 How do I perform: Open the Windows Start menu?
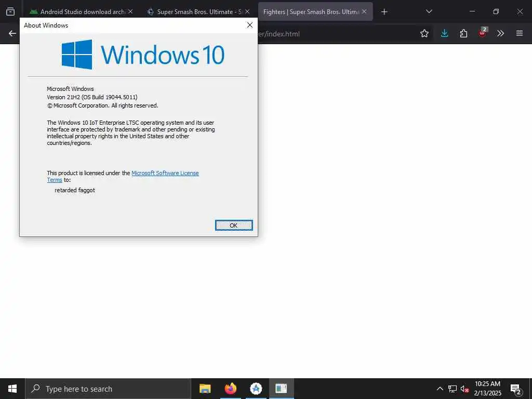[x=12, y=389]
